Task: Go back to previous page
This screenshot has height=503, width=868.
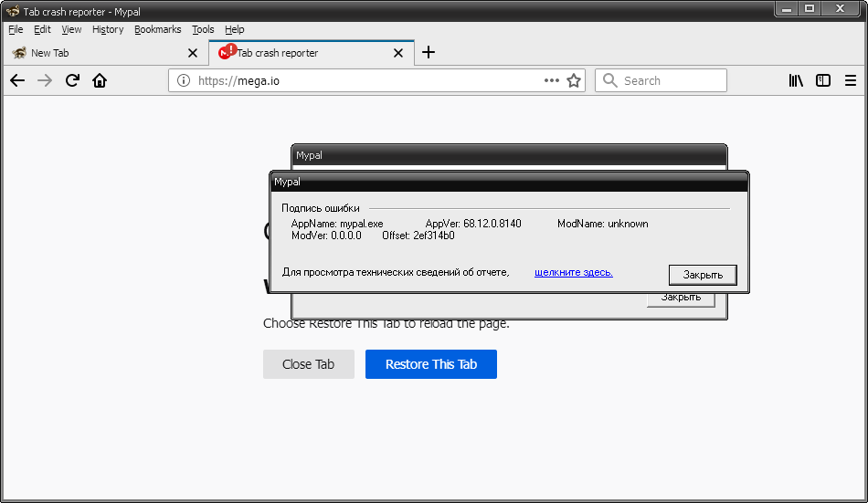Action: [x=17, y=80]
